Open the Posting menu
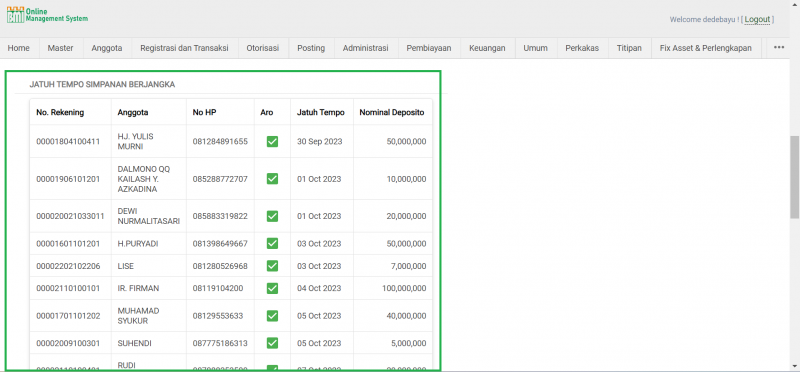This screenshot has height=372, width=800. click(311, 48)
